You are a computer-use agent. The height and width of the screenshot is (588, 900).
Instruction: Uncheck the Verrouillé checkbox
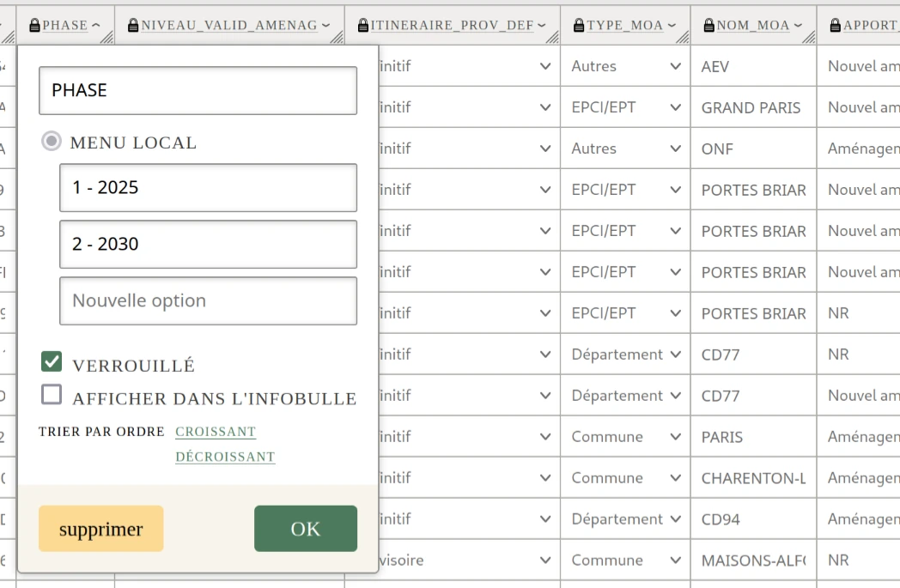tap(52, 362)
